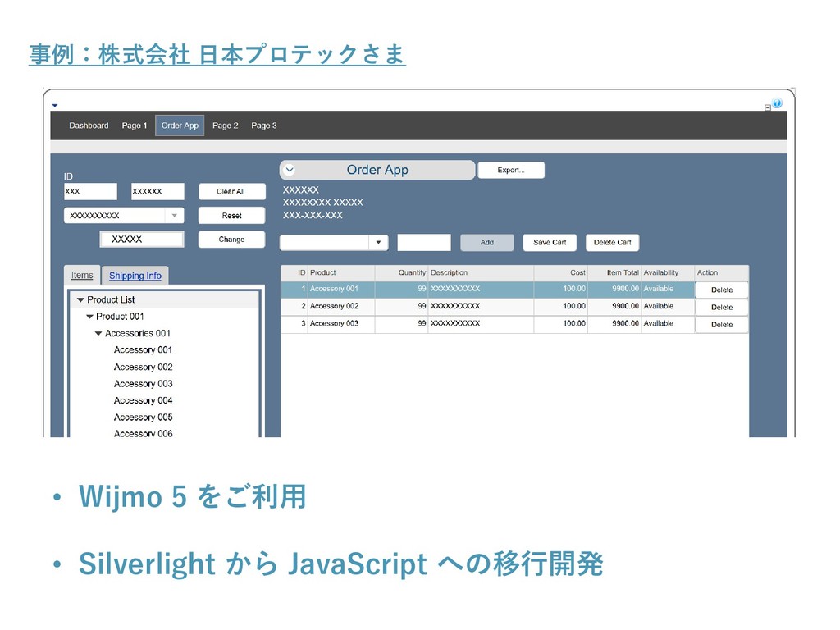The image size is (840, 630).
Task: Click the slide title link 事例：株式会社 日本プロテックさま
Action: 217,54
